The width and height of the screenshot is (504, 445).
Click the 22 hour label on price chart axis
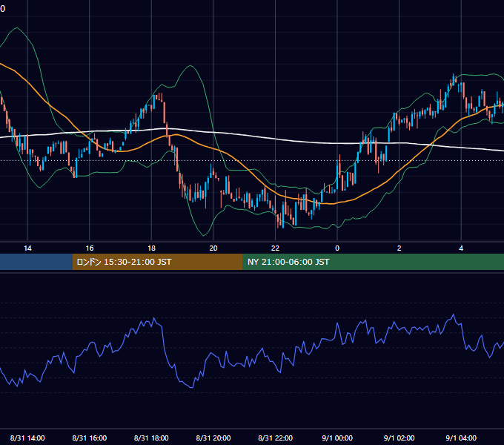[x=276, y=248]
